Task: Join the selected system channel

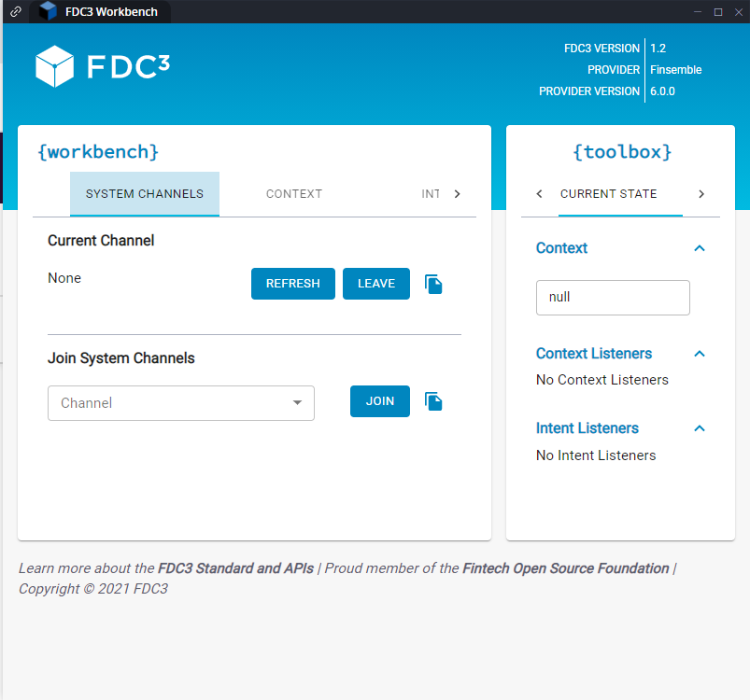Action: [x=380, y=401]
